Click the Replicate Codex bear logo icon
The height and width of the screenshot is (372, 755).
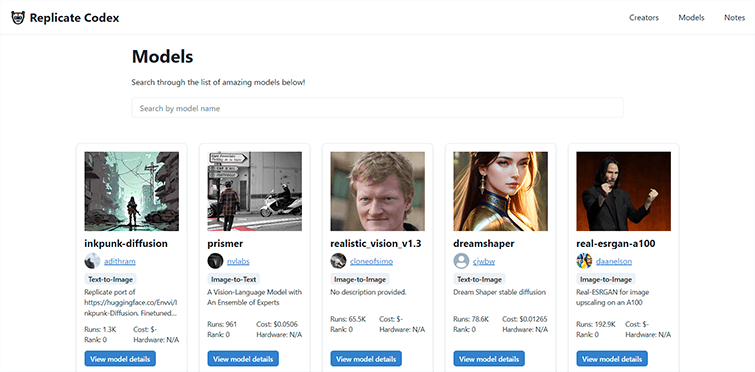18,18
